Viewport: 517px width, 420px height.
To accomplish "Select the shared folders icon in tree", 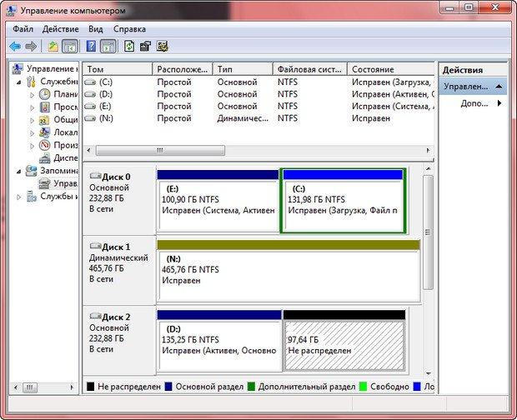I will click(44, 120).
